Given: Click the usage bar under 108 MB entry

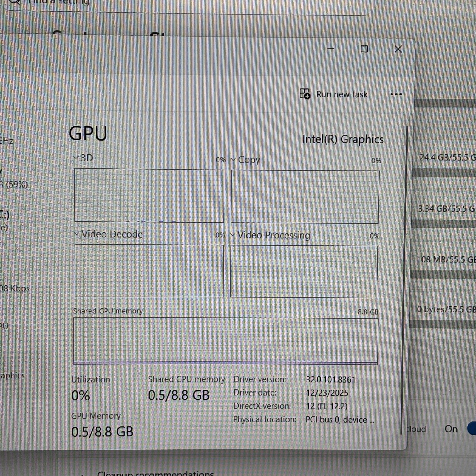Looking at the screenshot, I should pyautogui.click(x=443, y=275).
